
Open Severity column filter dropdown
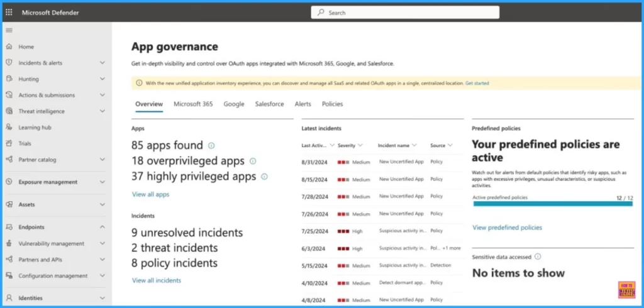(x=360, y=145)
